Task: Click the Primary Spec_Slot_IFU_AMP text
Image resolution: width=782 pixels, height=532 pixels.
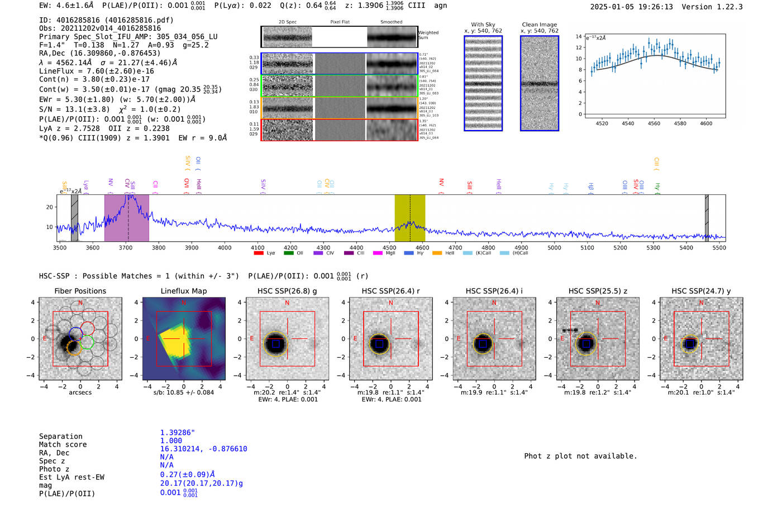Action: pos(128,37)
